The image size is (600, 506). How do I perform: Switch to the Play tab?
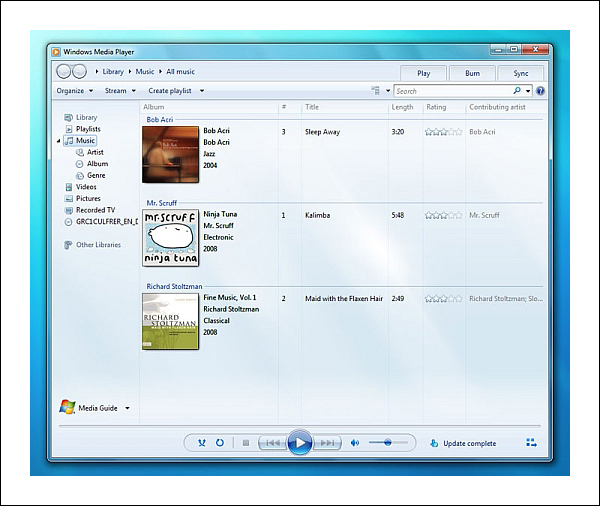tap(423, 73)
